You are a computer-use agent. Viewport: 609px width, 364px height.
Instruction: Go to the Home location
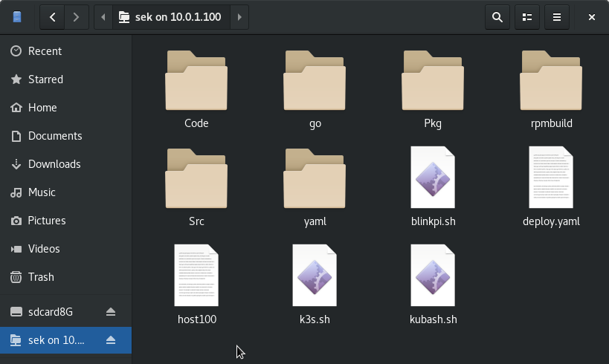point(42,108)
